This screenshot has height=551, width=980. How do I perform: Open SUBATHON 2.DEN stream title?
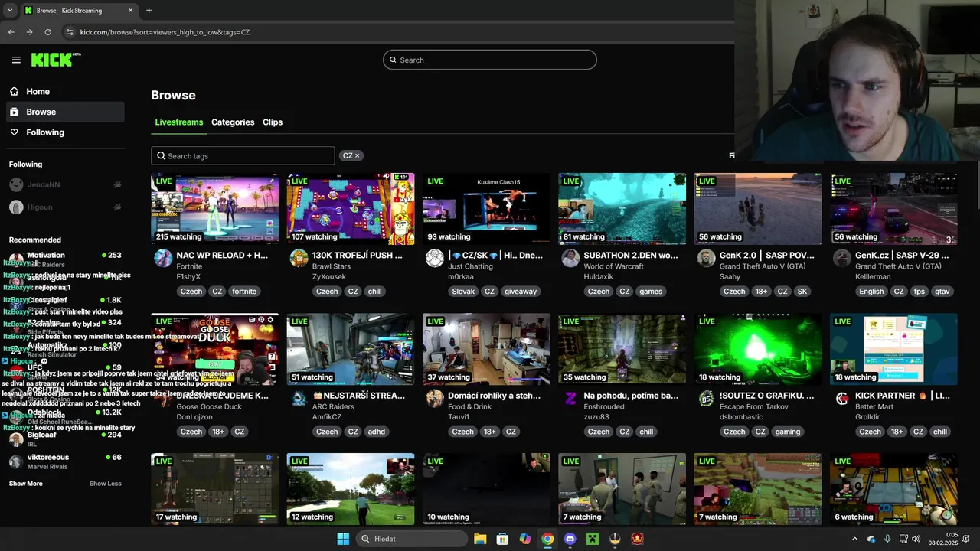coord(631,255)
